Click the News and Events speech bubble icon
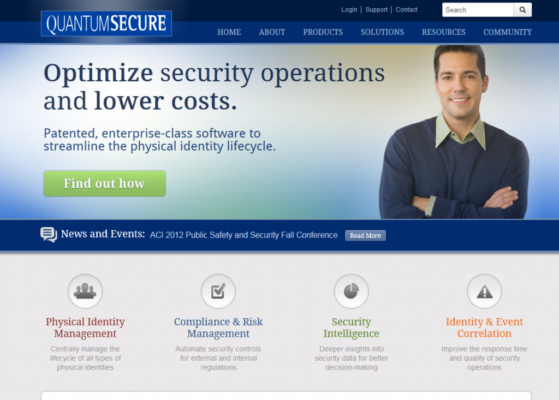The width and height of the screenshot is (559, 400). coord(48,235)
